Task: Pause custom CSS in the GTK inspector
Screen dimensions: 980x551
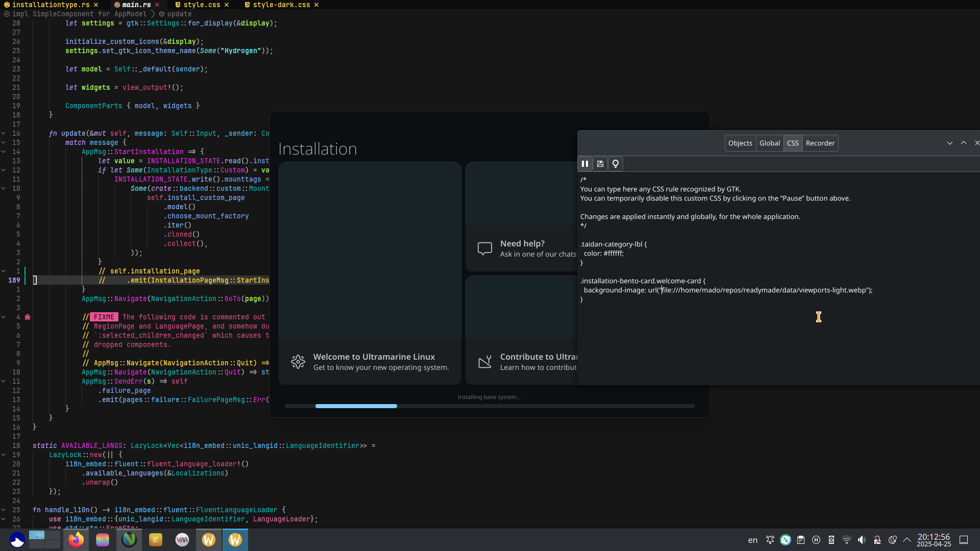Action: tap(585, 164)
